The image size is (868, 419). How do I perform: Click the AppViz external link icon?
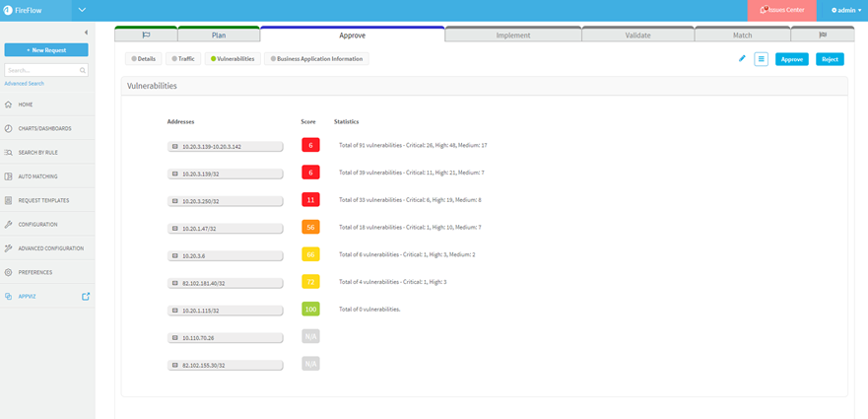[86, 296]
